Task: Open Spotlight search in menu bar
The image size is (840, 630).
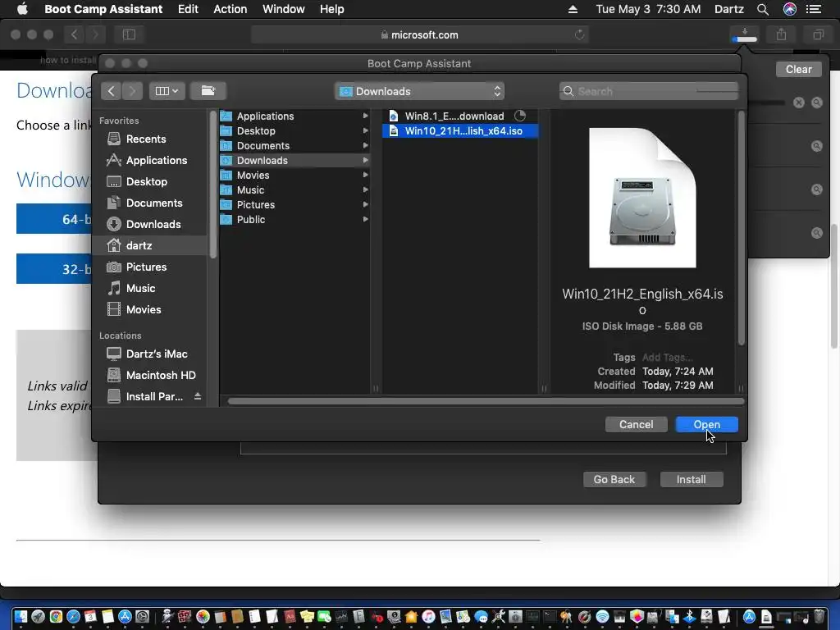Action: pos(763,9)
